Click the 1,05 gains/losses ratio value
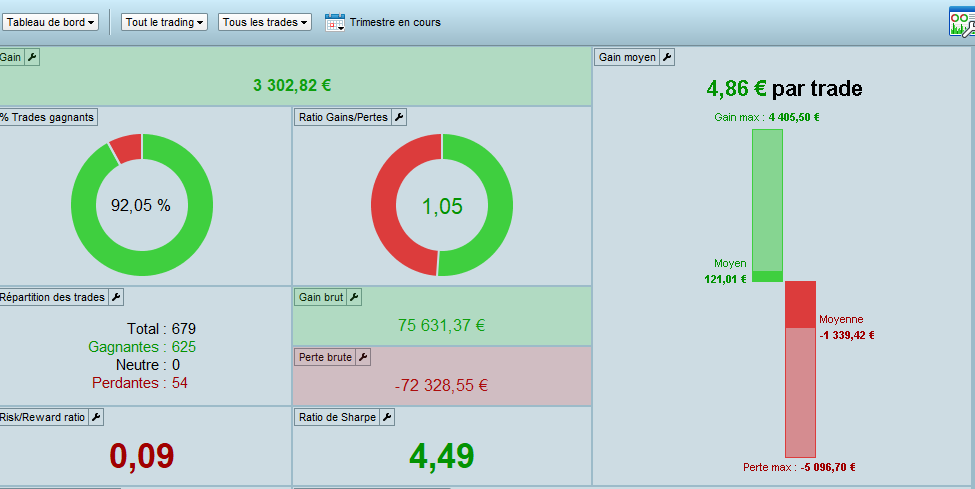Image resolution: width=975 pixels, height=489 pixels. [x=442, y=207]
